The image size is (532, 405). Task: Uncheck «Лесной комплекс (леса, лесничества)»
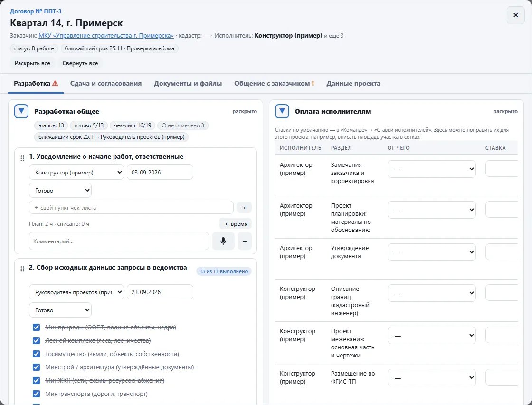[x=36, y=340]
